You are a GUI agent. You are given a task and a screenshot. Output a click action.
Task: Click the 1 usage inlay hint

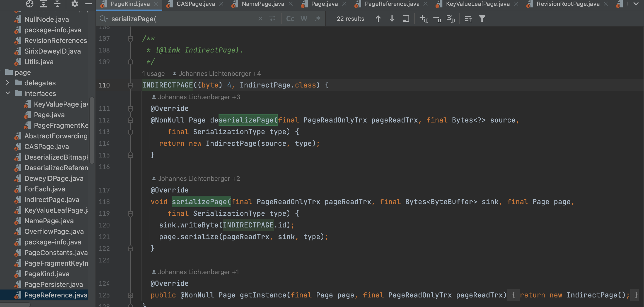click(153, 74)
